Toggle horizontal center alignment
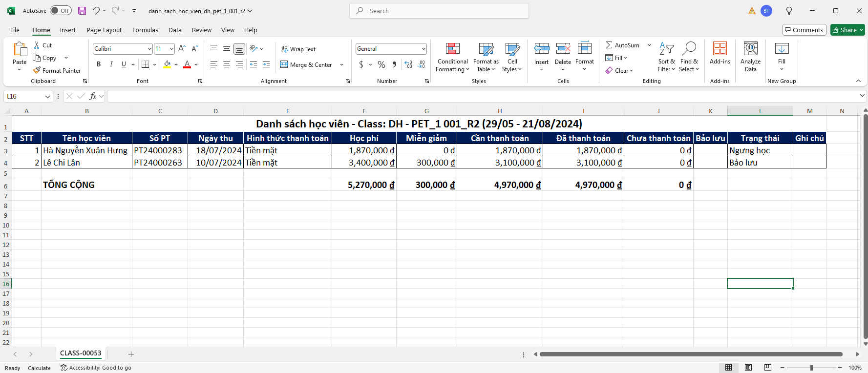The height and width of the screenshot is (373, 868). (227, 64)
